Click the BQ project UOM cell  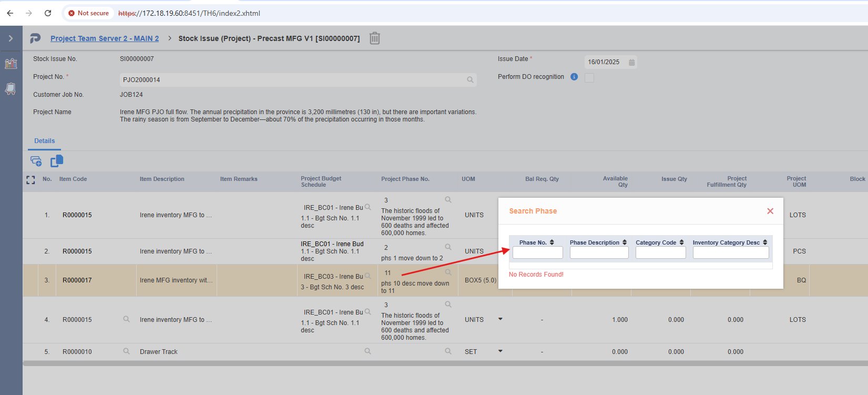pos(801,280)
